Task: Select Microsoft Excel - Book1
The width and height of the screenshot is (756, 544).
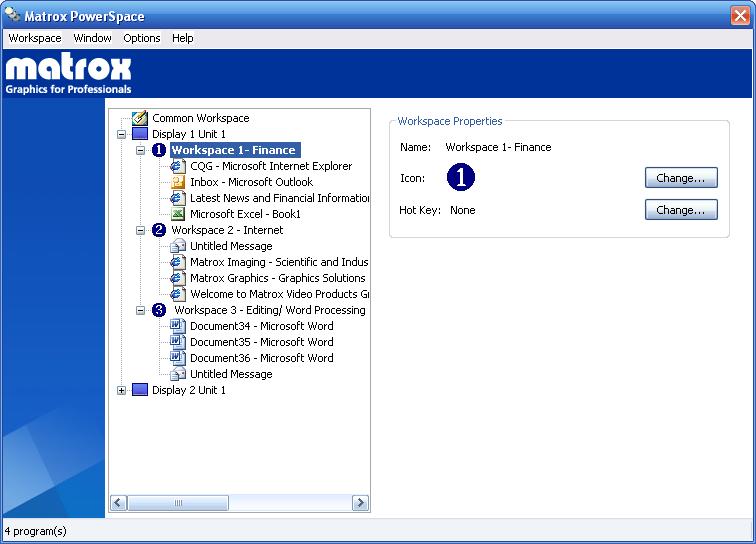Action: [245, 214]
